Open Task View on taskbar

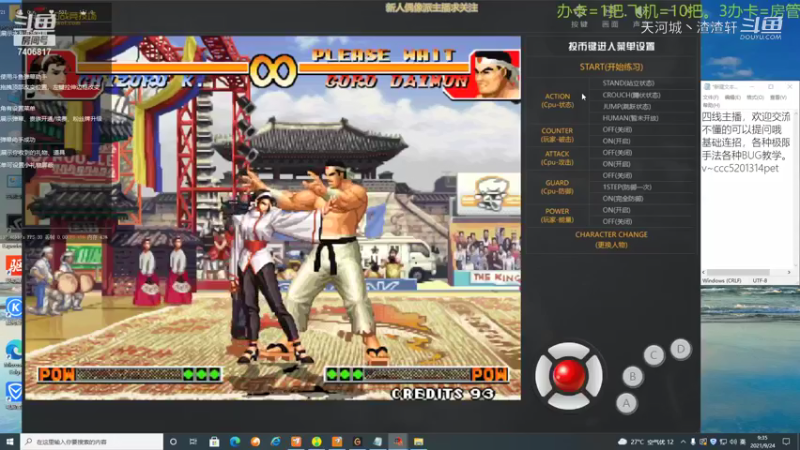(x=193, y=442)
